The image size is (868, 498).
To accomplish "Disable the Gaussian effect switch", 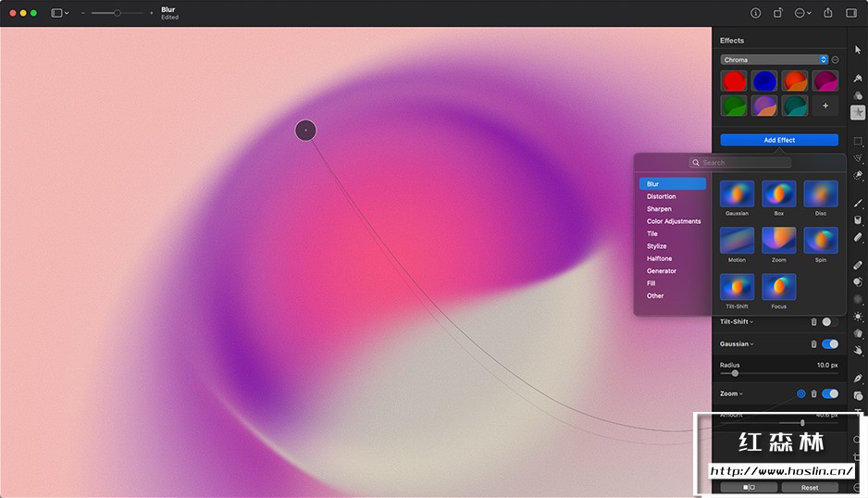I will click(830, 344).
